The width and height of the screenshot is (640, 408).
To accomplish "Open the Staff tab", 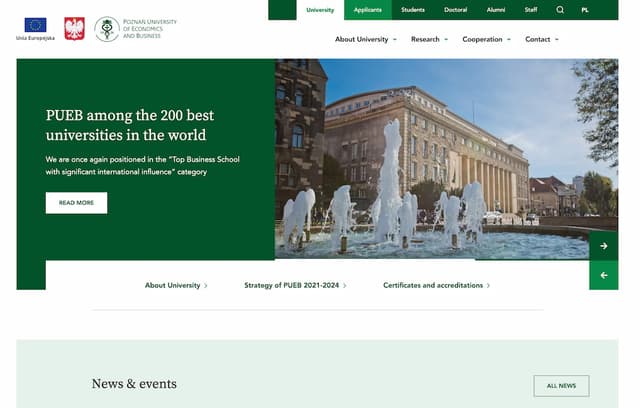I will click(x=531, y=10).
